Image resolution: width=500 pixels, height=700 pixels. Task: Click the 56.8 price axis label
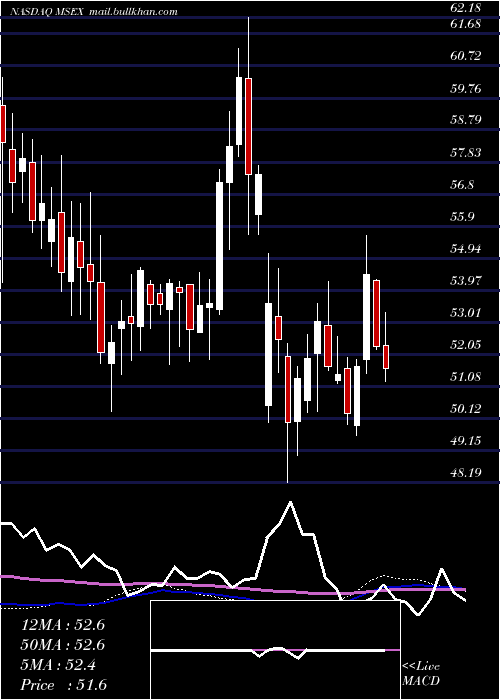pos(462,185)
